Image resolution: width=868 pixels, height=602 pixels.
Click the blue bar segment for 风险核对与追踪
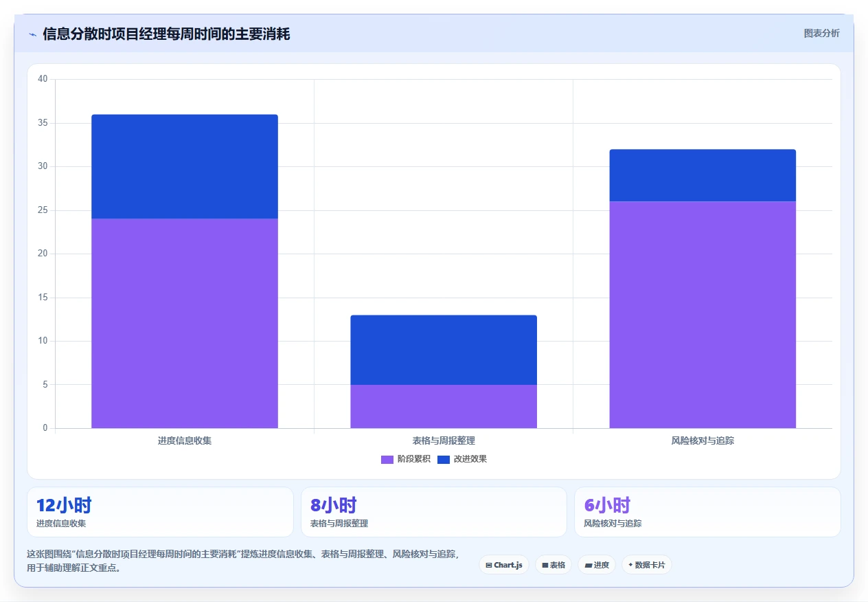pyautogui.click(x=703, y=175)
